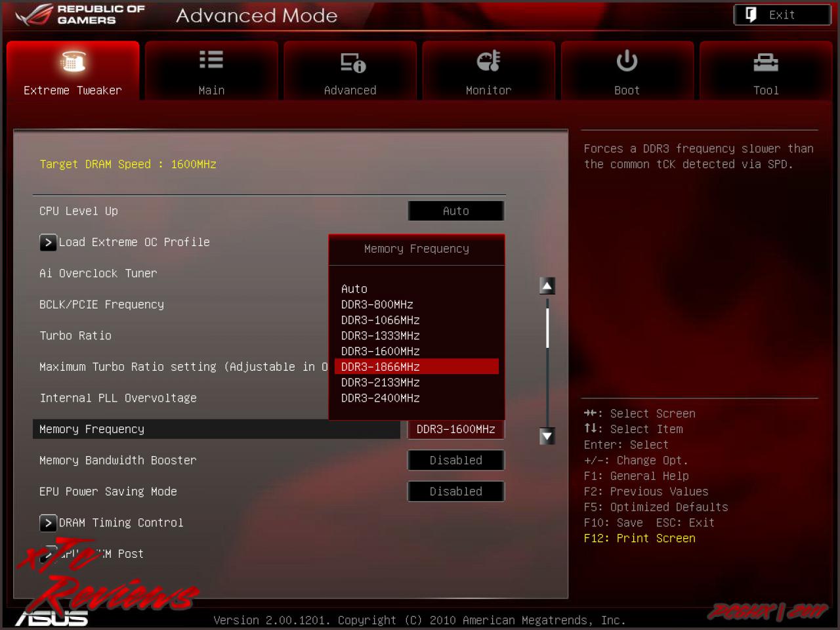Switch to the Main tab
Screen dimensions: 840x630
(x=211, y=71)
